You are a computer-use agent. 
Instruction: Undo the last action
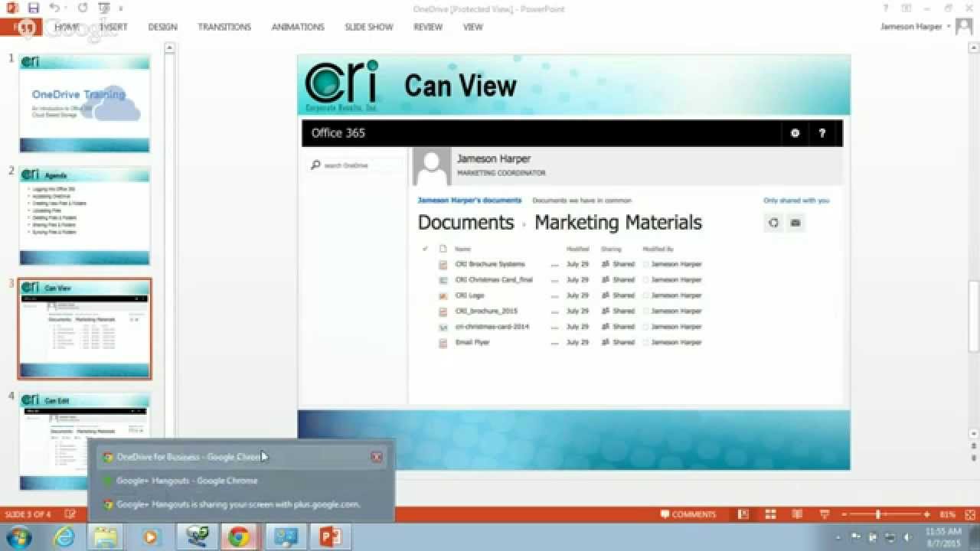54,8
